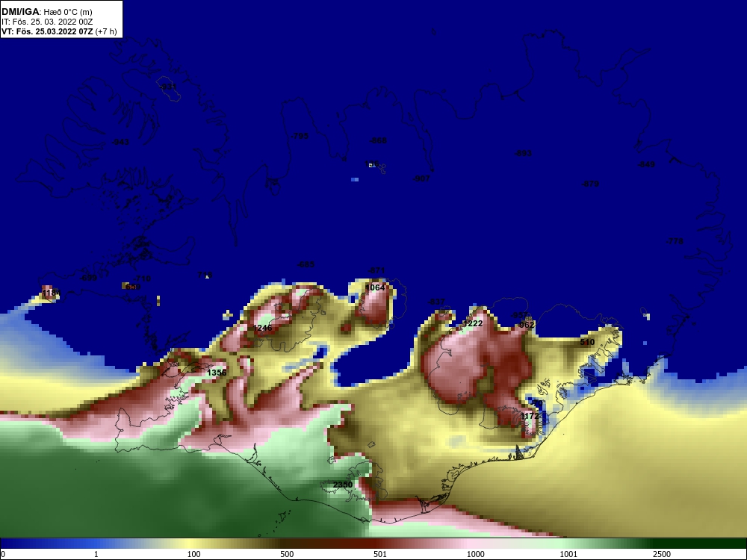The height and width of the screenshot is (560, 747).
Task: Click the 962 value label
Action: (x=525, y=325)
